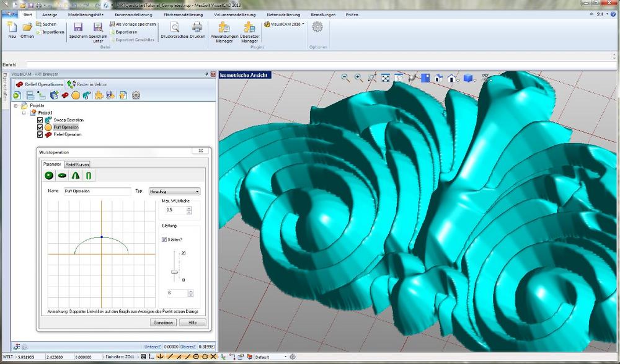Toggle the Relief Operation checkbox
620x364 pixels.
[x=40, y=134]
